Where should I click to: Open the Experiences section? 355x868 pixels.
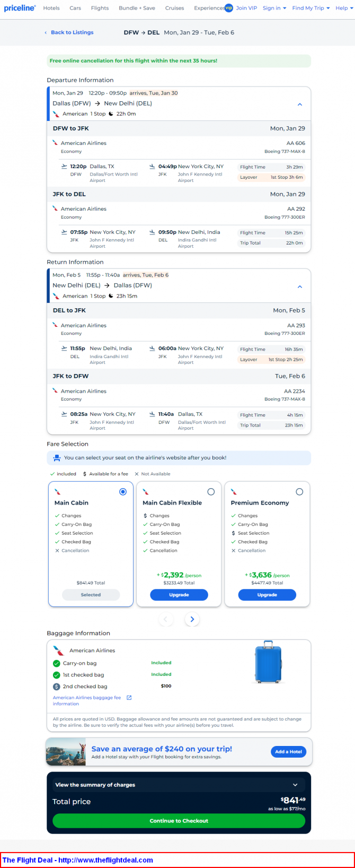coord(209,8)
